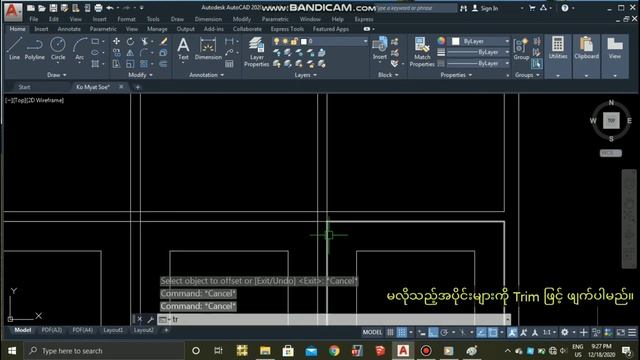Choose the Move tool in Modify panel
Image resolution: width=640 pixels, height=360 pixels.
116,42
